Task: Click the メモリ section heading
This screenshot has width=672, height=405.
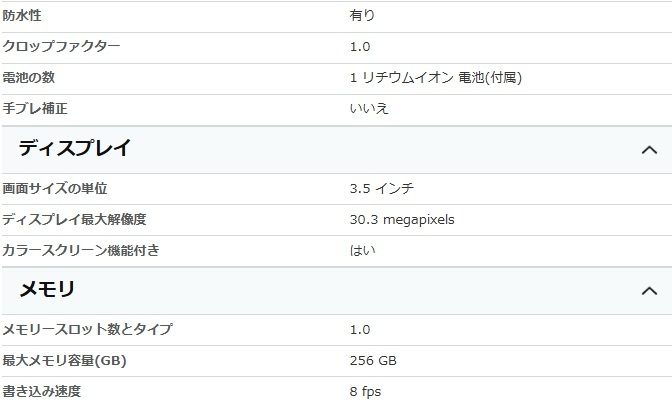Action: (47, 289)
